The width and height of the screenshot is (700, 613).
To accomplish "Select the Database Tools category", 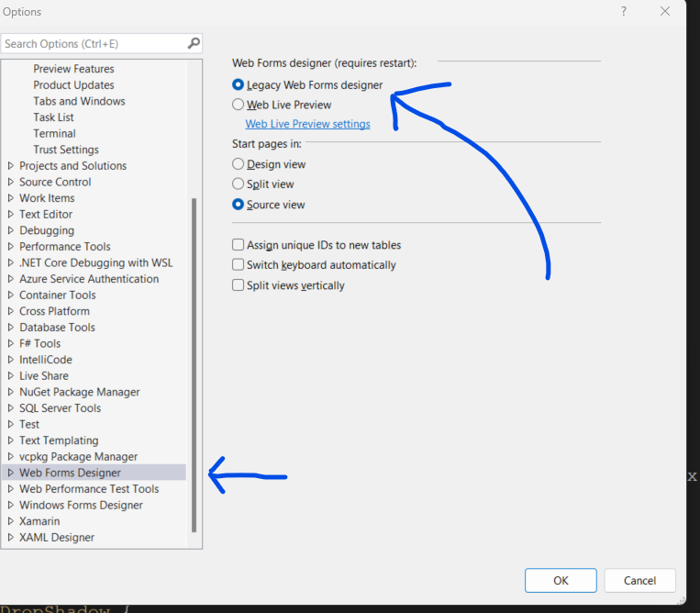I will 57,328.
